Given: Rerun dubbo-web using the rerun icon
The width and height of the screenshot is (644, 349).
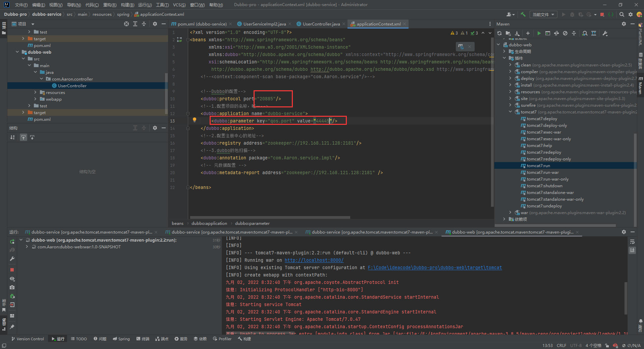Looking at the screenshot, I should point(12,241).
